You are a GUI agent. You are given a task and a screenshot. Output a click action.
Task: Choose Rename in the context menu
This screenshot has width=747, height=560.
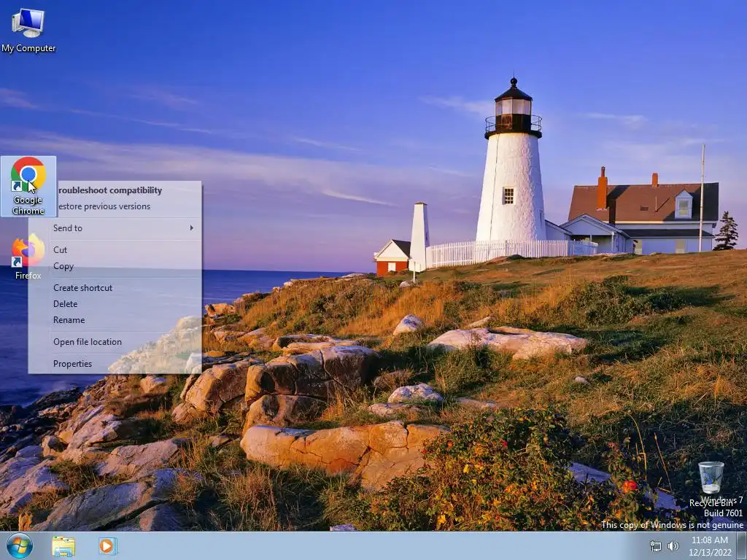(115, 320)
